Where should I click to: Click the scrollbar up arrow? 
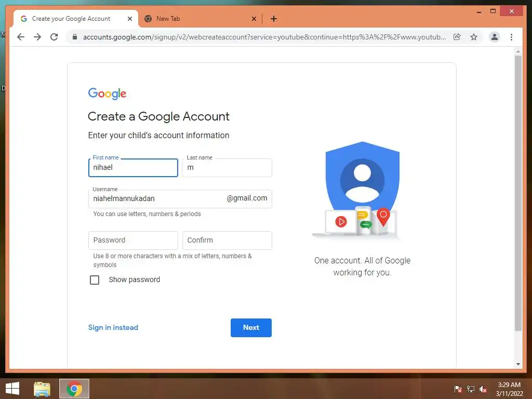(x=518, y=51)
